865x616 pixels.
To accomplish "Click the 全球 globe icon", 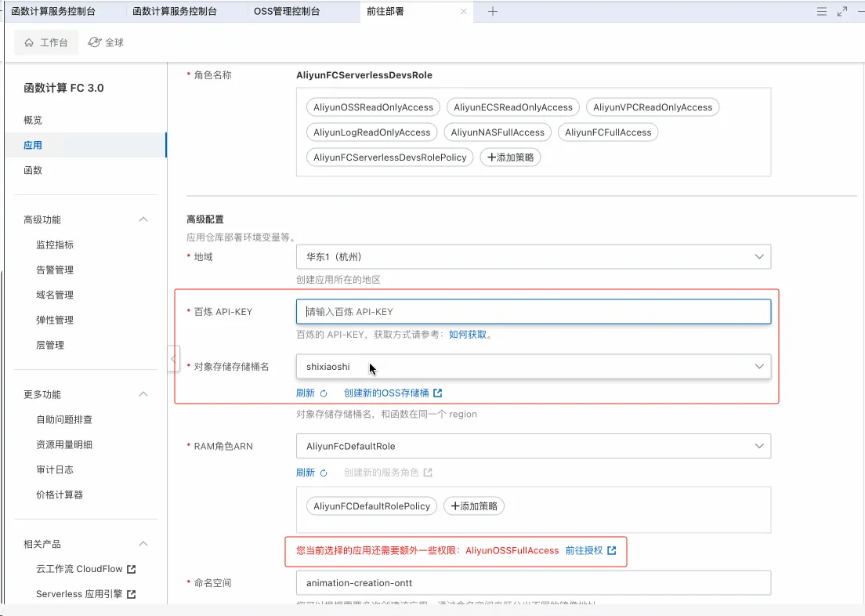I will 95,42.
